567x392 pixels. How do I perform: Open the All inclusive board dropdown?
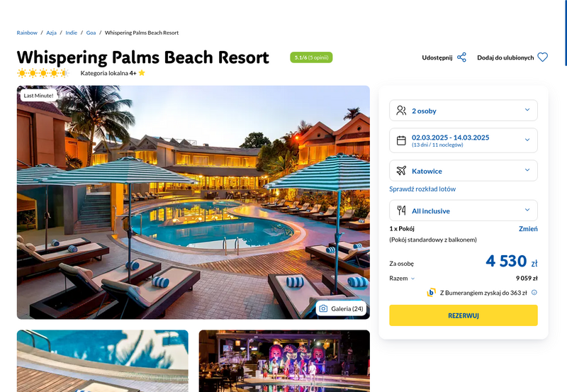464,211
